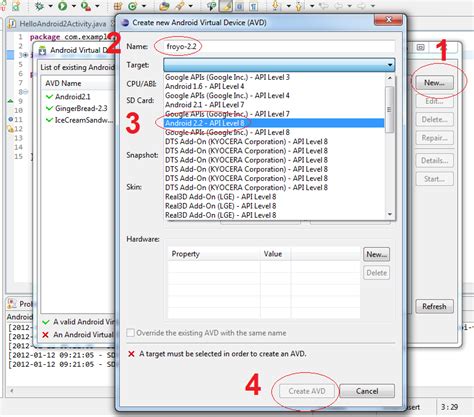Open the External Tools dropdown arrow
Screen dimensions: 474x417
click(x=97, y=6)
